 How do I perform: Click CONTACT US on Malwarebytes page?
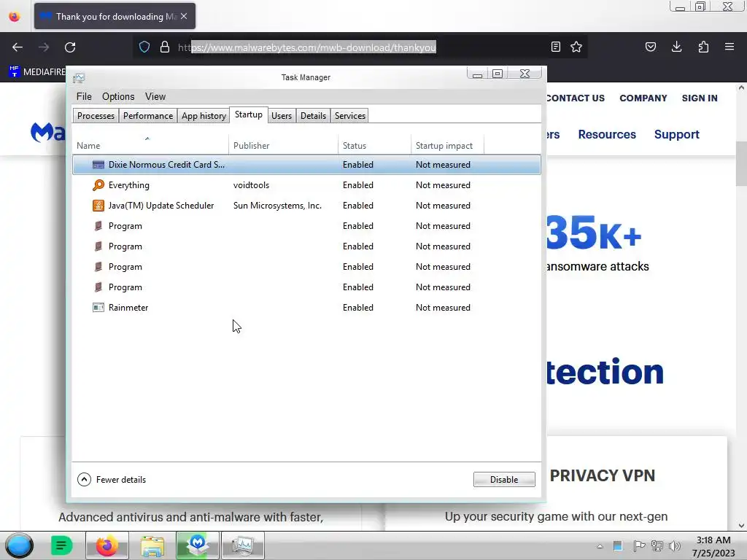pos(575,98)
